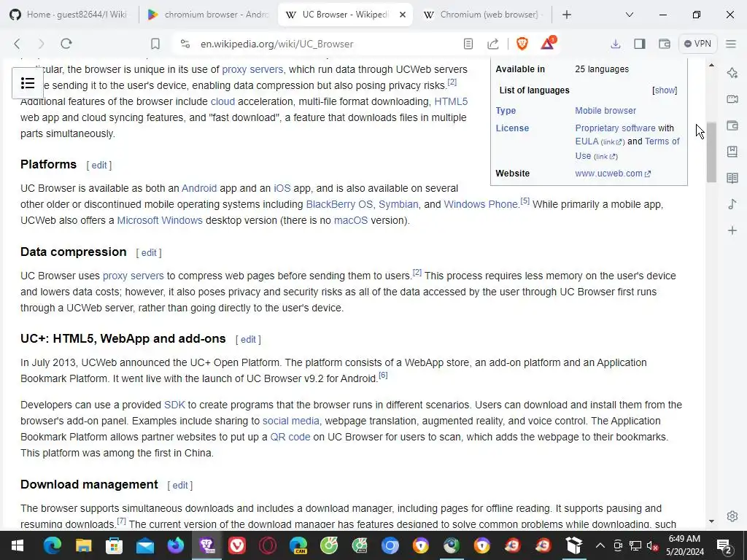Image resolution: width=747 pixels, height=560 pixels.
Task: Launch Microsoft Edge from taskbar
Action: point(53,545)
